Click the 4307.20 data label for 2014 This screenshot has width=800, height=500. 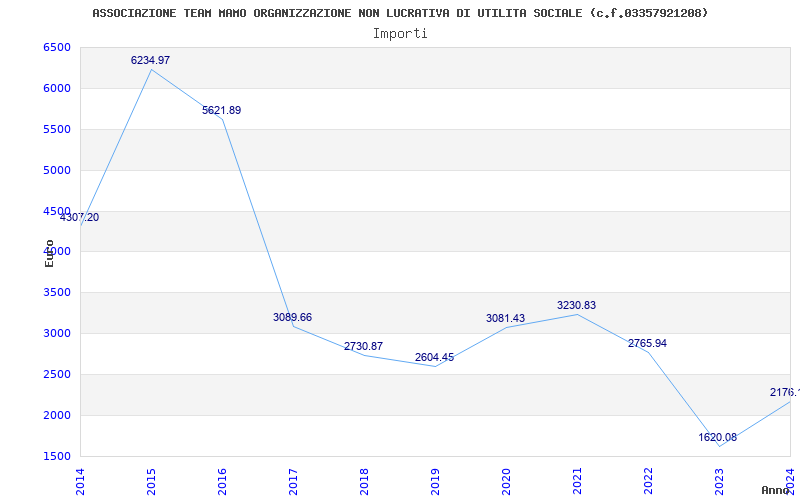tap(80, 217)
